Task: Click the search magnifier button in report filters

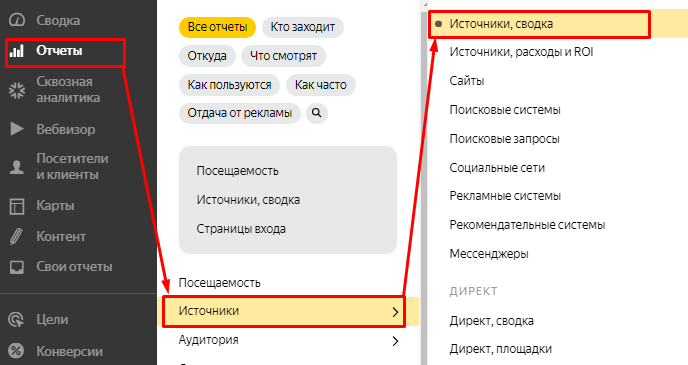Action: (316, 113)
